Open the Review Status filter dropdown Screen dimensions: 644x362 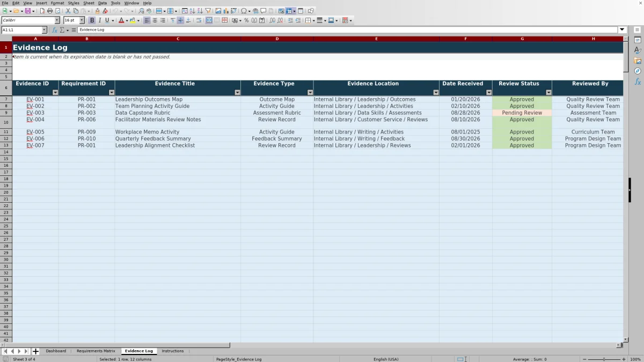click(548, 93)
